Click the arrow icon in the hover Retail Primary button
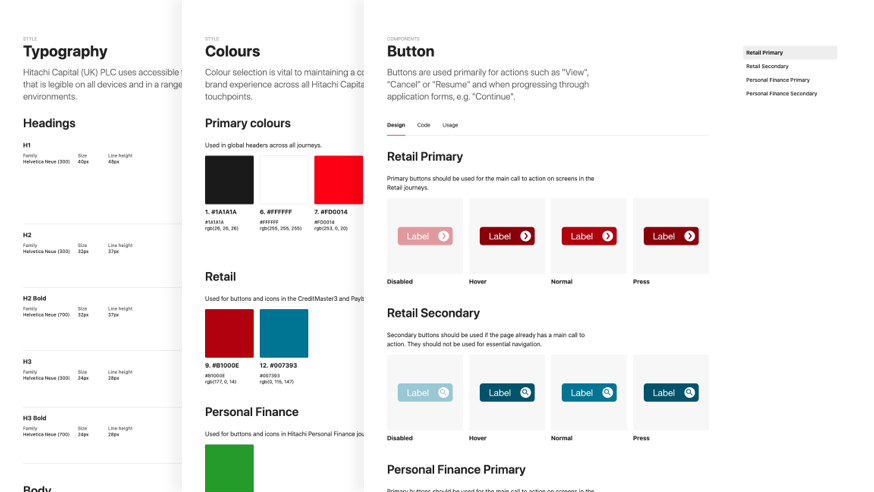Image resolution: width=874 pixels, height=492 pixels. point(526,236)
